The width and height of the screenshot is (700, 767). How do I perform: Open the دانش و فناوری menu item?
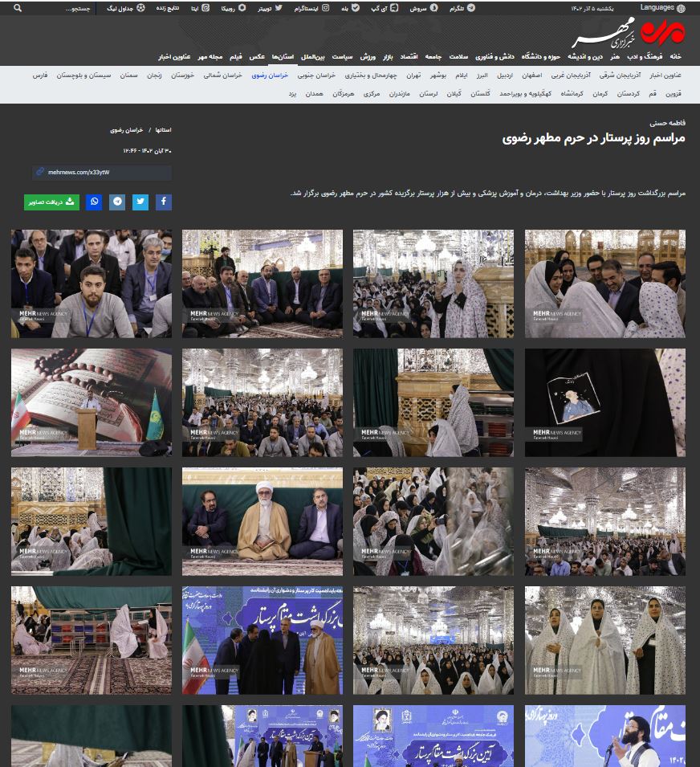tap(494, 57)
